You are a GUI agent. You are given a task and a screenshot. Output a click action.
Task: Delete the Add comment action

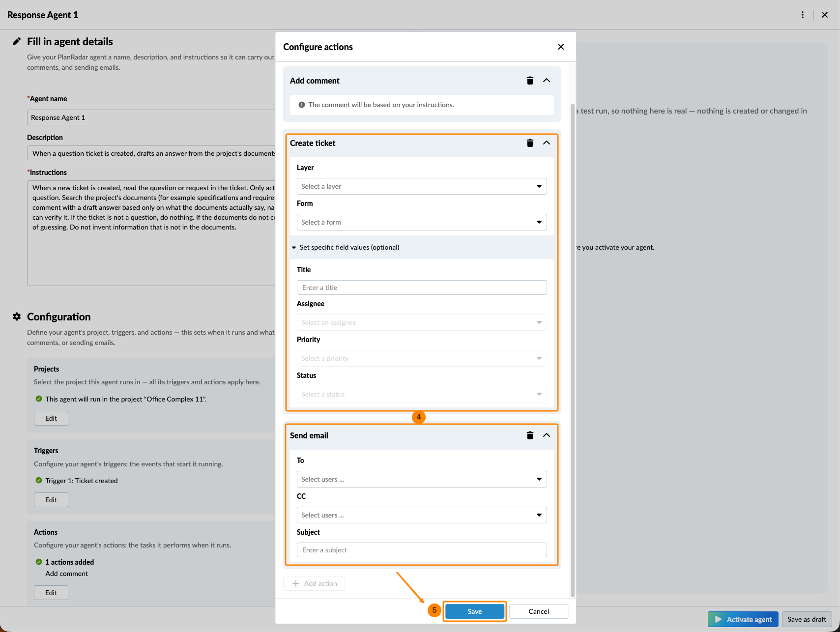pos(530,81)
